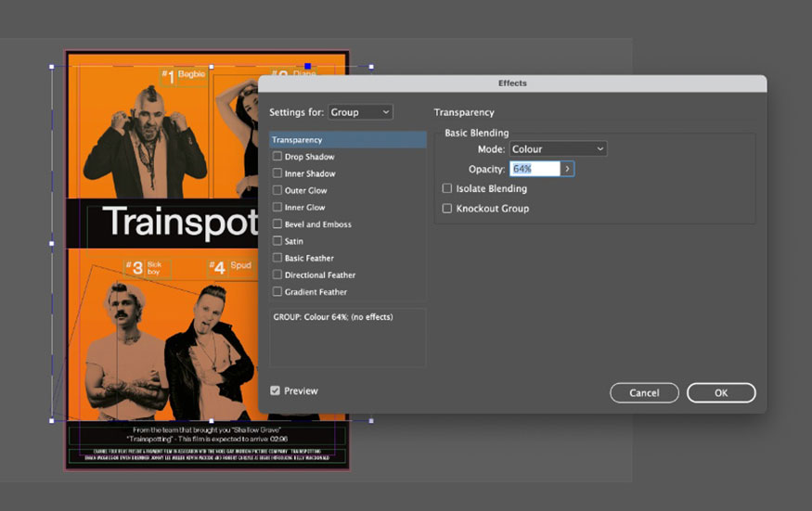Click the Trainspot title text on poster
The height and width of the screenshot is (511, 812).
click(x=180, y=222)
